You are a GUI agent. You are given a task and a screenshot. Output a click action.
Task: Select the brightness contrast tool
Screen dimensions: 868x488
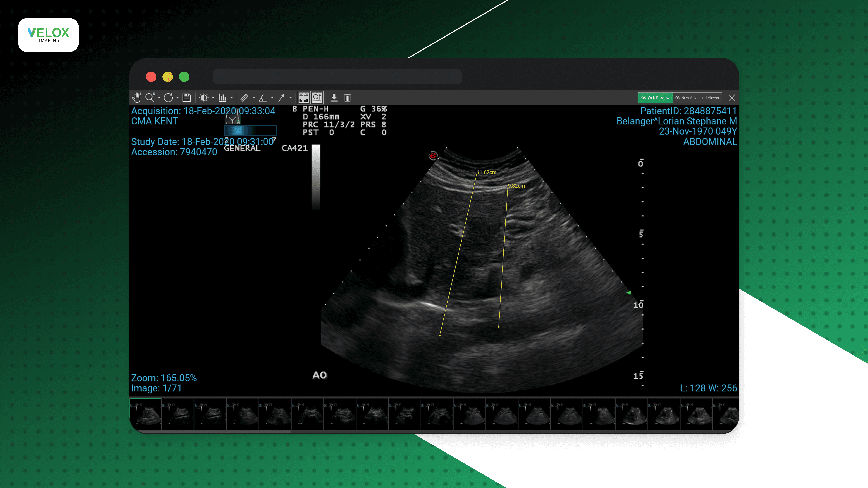(x=204, y=98)
